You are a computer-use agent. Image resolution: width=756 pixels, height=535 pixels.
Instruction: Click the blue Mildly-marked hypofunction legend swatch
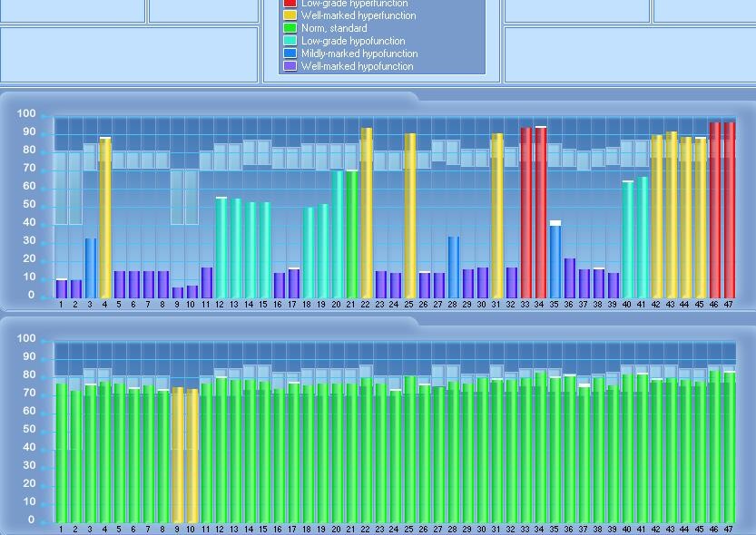click(x=290, y=53)
